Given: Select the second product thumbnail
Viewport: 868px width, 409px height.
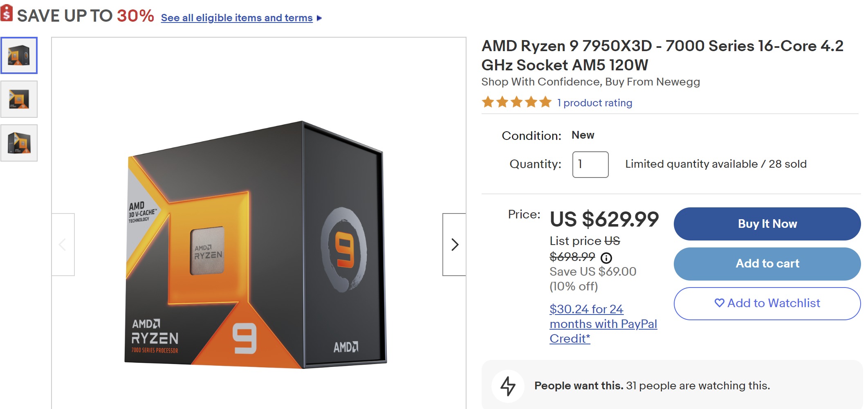Looking at the screenshot, I should coord(20,99).
